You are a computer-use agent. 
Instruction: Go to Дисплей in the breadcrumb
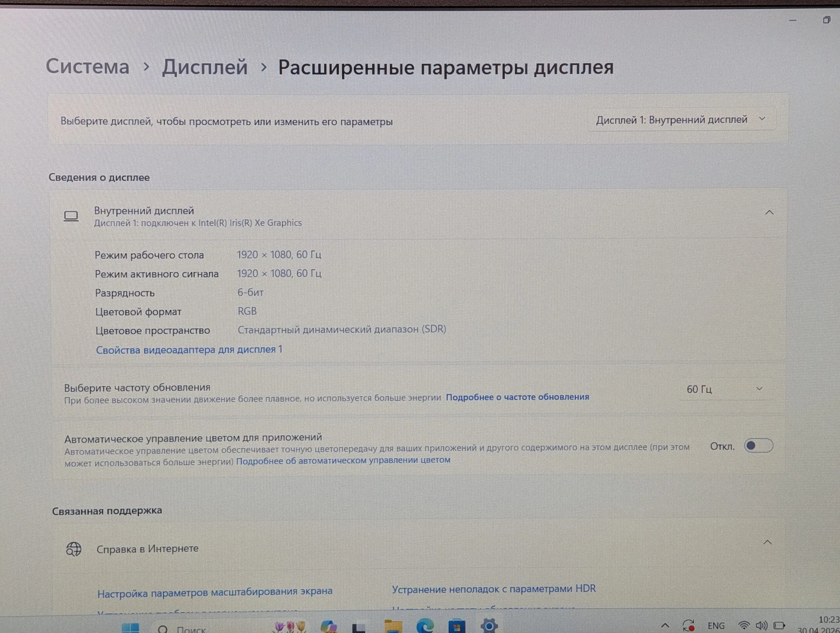point(205,67)
